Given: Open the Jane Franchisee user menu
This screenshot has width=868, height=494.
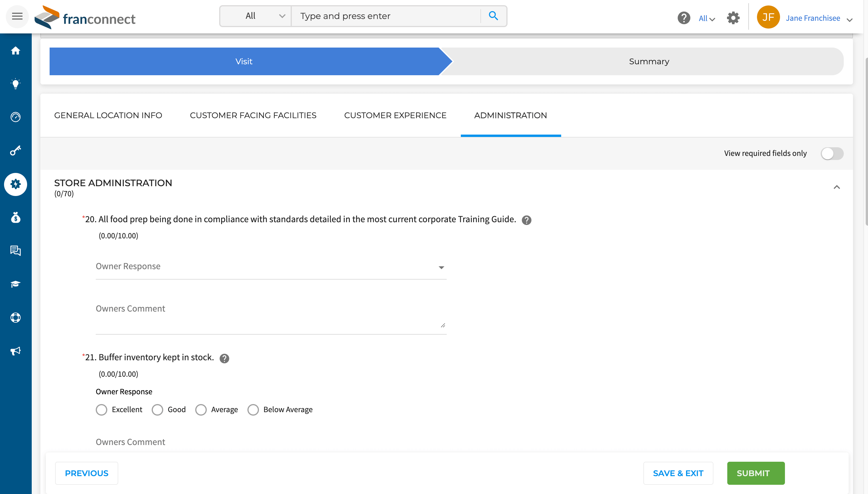Looking at the screenshot, I should (812, 18).
